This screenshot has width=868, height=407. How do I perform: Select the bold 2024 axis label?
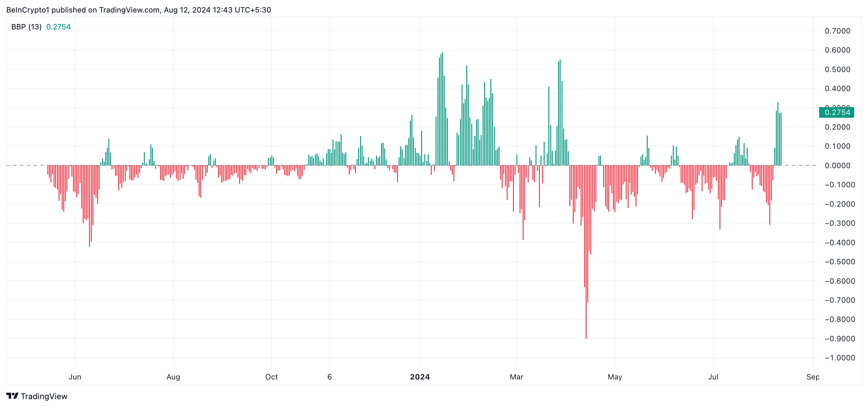[420, 377]
